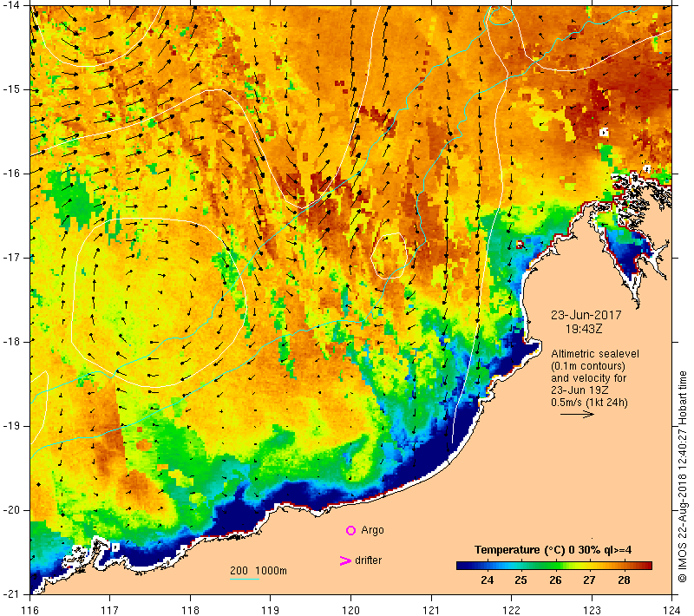694x616 pixels.
Task: Click the magenta drifter arrowhead legend symbol
Action: 345,560
